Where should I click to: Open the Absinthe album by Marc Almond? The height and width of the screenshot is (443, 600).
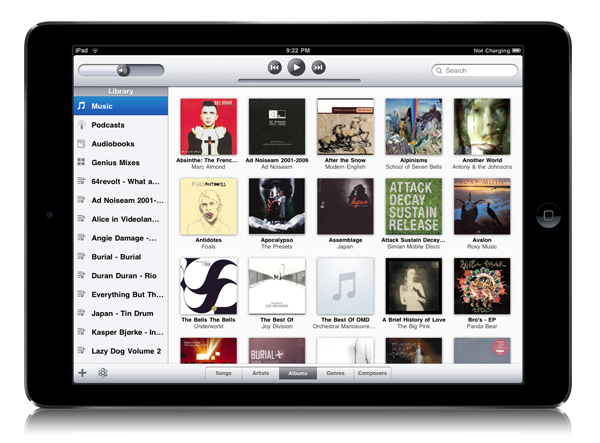(209, 127)
